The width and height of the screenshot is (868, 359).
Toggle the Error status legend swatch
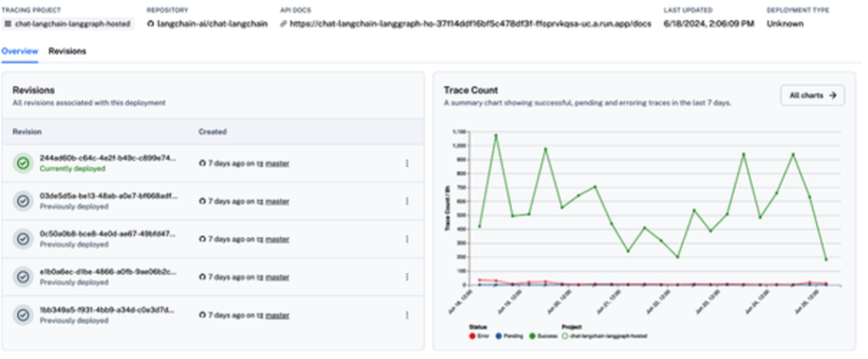[471, 336]
